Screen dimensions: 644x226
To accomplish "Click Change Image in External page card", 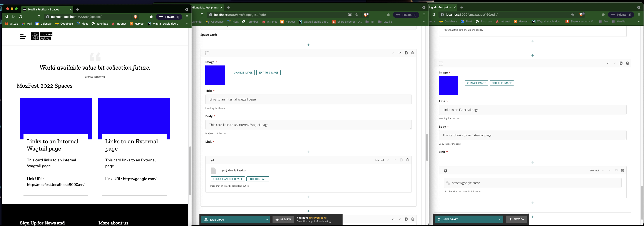I will [x=476, y=83].
